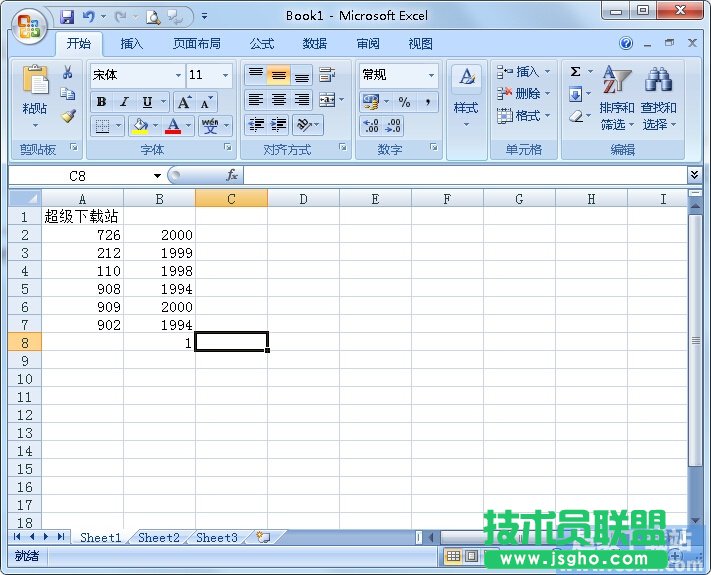711x575 pixels.
Task: Switch to the 公式 ribbon tab
Action: (x=262, y=44)
